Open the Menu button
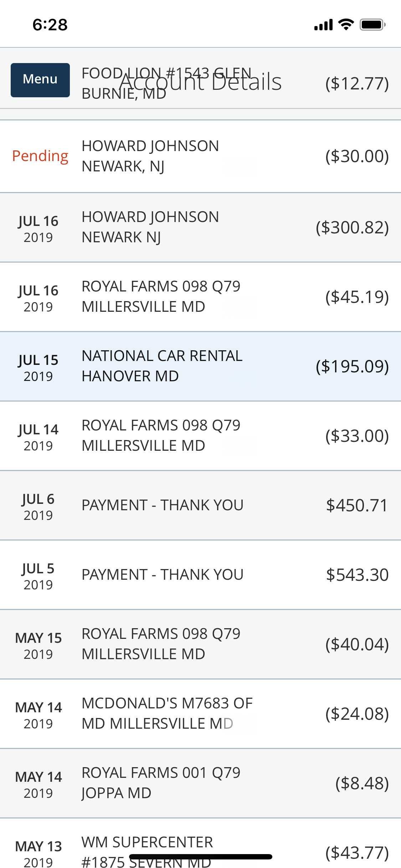This screenshot has height=868, width=401. pos(40,80)
